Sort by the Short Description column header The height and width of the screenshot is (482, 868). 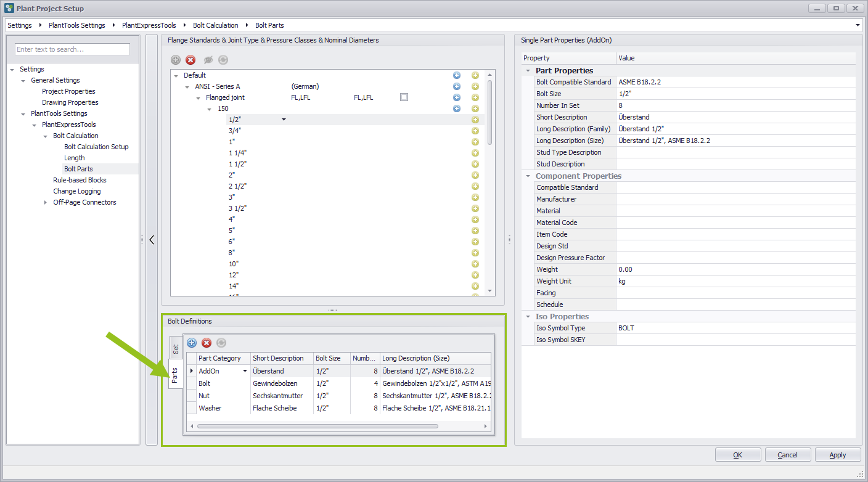(282, 358)
